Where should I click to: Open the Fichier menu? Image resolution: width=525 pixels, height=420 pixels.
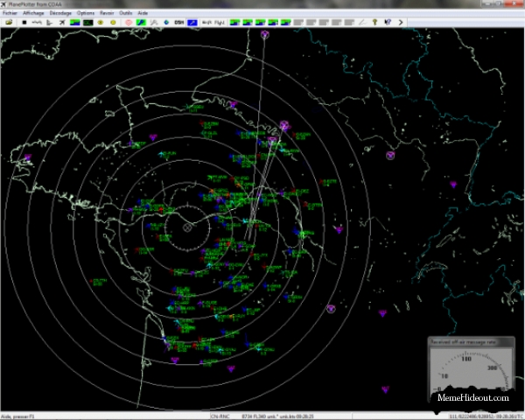click(x=10, y=14)
